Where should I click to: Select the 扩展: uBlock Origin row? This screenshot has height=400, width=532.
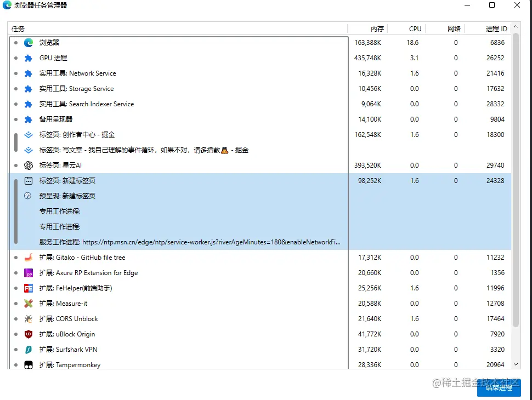[x=260, y=334]
